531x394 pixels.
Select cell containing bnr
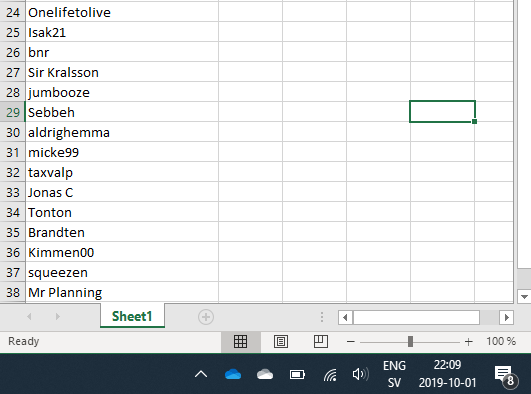(122, 52)
